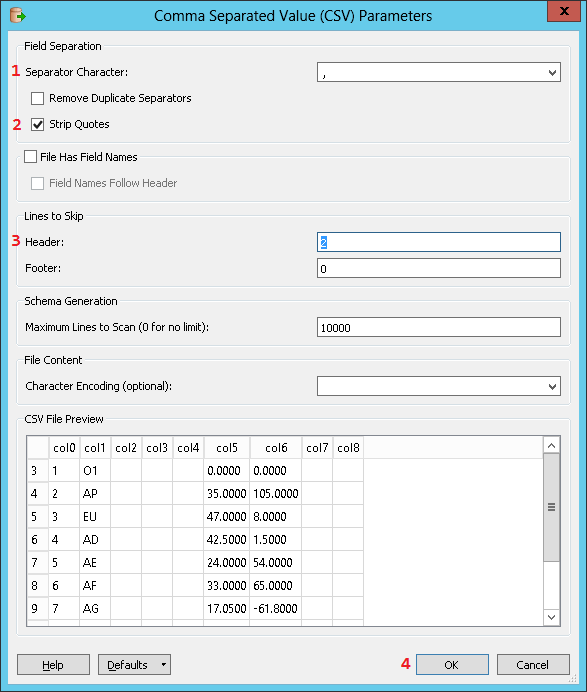
Task: Click the AP cell in preview
Action: tap(95, 494)
